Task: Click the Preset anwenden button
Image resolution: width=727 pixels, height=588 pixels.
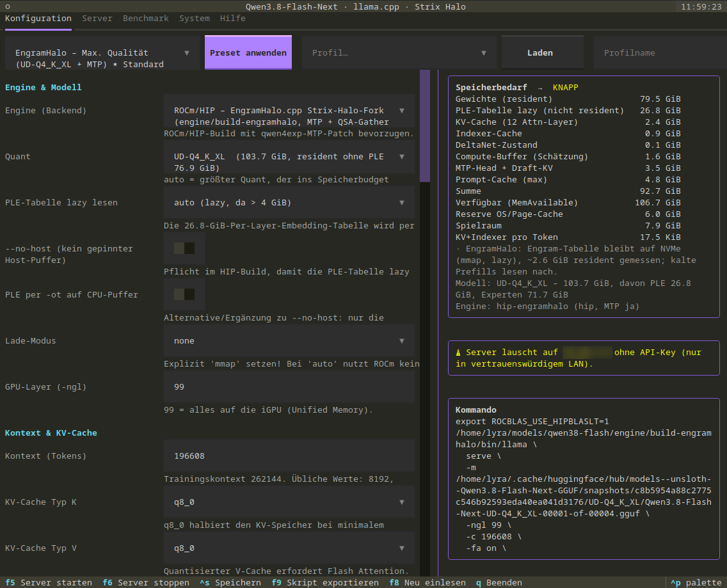Action: (x=248, y=52)
